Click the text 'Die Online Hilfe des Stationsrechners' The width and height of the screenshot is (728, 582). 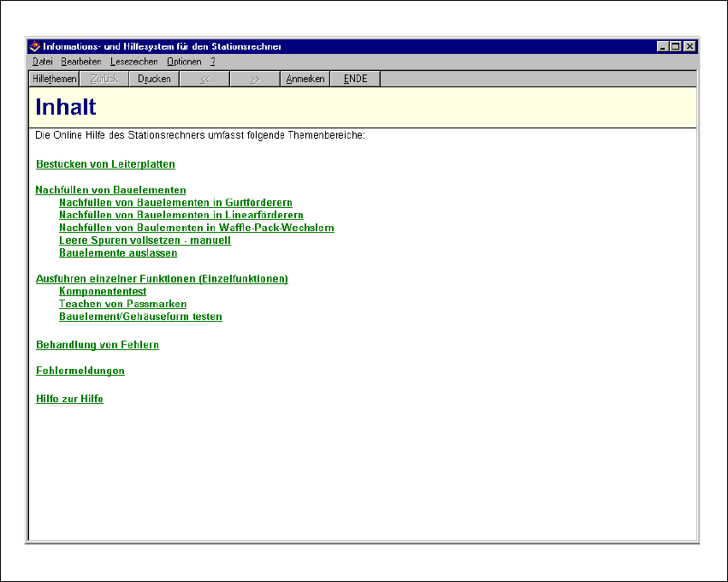point(120,135)
